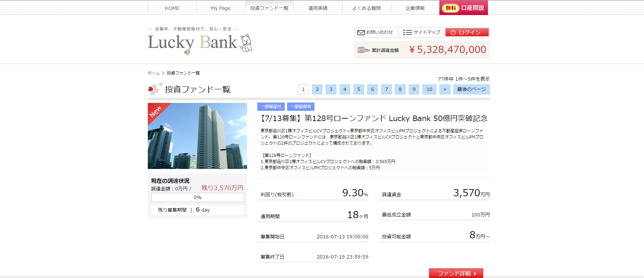This screenshot has height=278, width=644.
Task: Go to pagination page 2
Action: tap(317, 89)
